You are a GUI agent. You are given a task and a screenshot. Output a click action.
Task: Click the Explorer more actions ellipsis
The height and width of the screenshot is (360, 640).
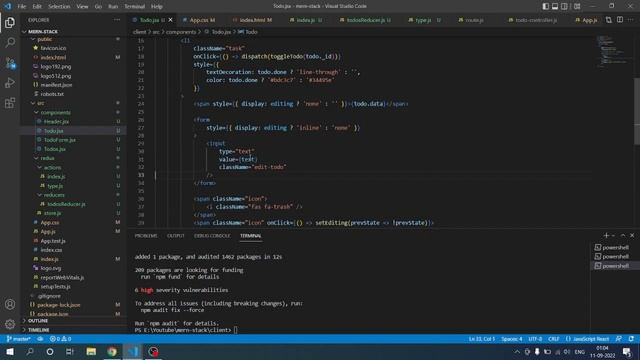point(117,20)
